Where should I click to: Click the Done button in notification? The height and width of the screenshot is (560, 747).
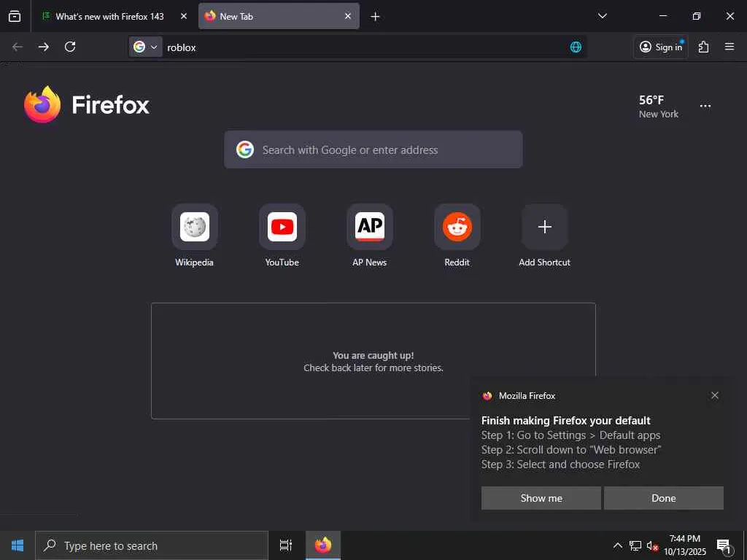coord(664,497)
